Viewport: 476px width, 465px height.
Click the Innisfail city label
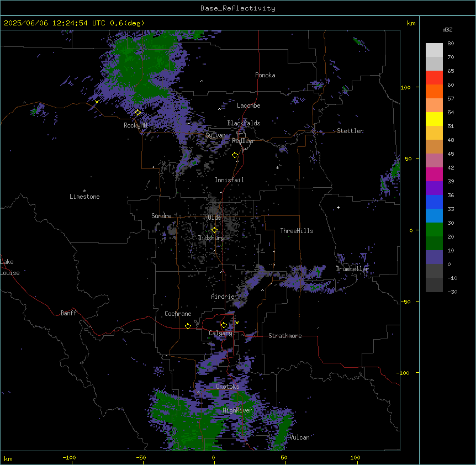(229, 180)
